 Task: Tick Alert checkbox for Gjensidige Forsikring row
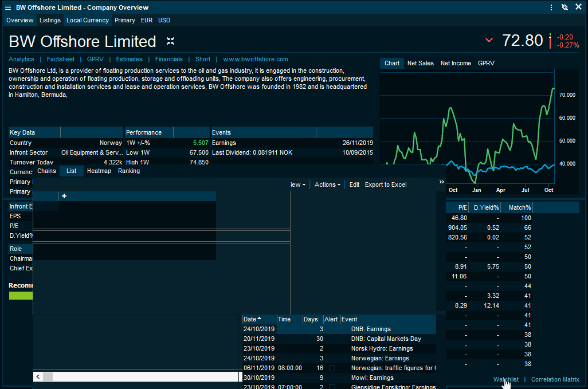[x=332, y=387]
